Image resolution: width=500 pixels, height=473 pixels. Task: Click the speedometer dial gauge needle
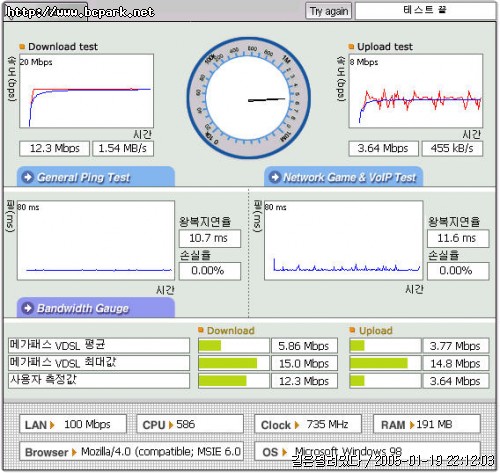coord(267,99)
